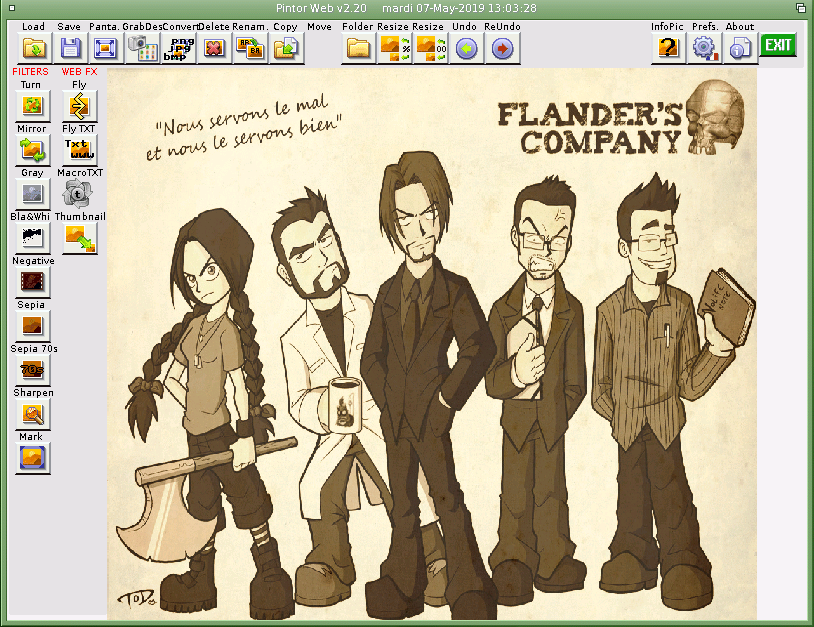The image size is (814, 627).
Task: Click the WEB FX red heading
Action: point(79,72)
